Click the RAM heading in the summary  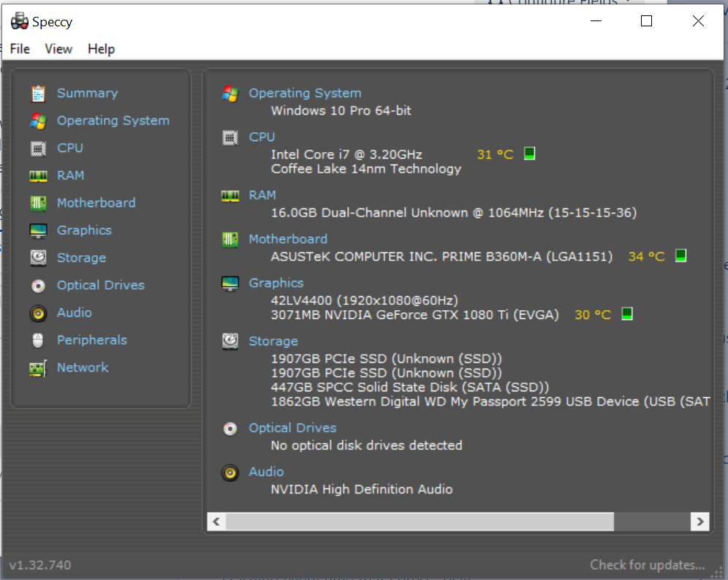(x=262, y=196)
